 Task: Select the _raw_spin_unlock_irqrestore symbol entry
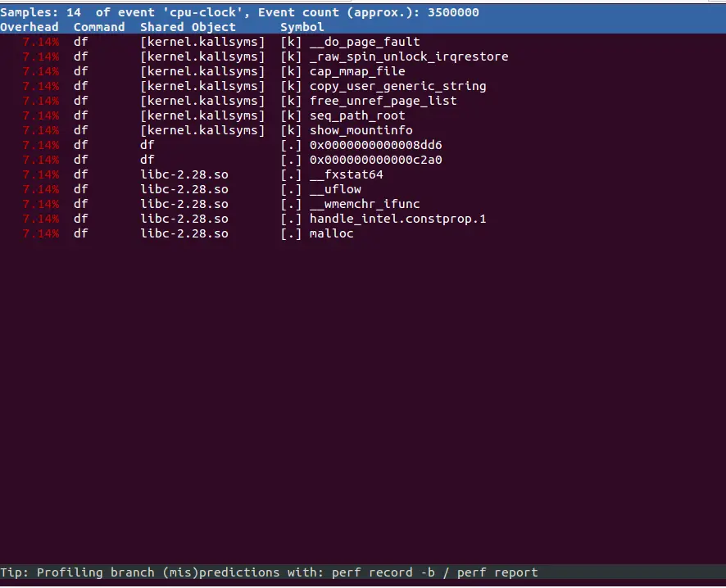pyautogui.click(x=409, y=57)
